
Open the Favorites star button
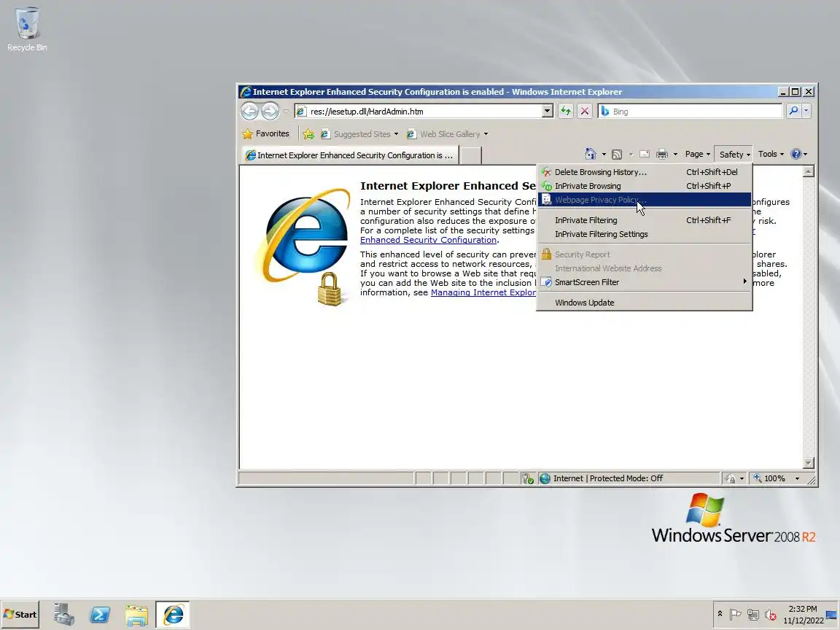point(265,133)
